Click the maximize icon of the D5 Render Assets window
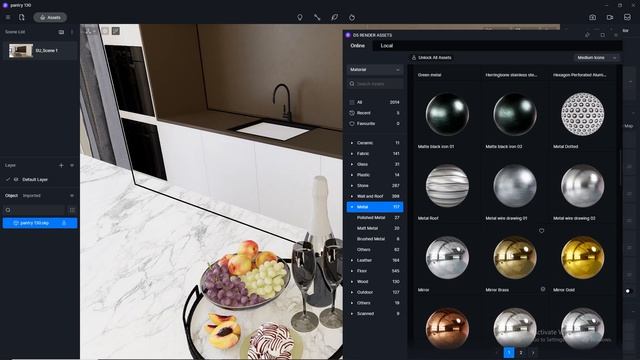 pyautogui.click(x=602, y=35)
